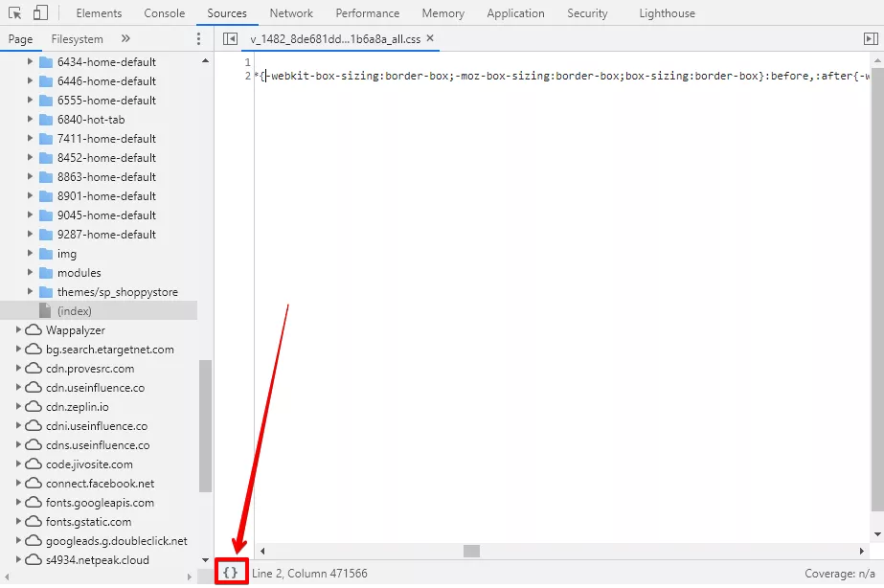This screenshot has width=884, height=588.
Task: Select the 8901-home-default folder row
Action: pyautogui.click(x=99, y=196)
